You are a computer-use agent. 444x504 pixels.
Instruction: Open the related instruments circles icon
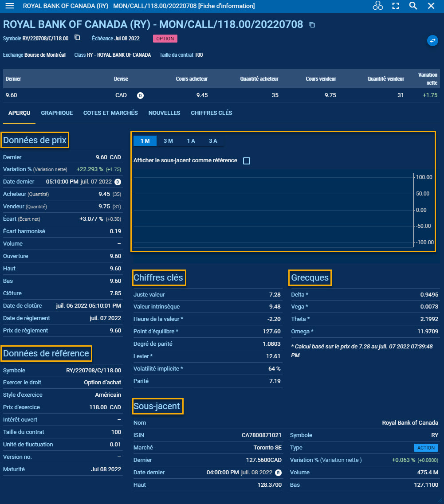click(377, 6)
